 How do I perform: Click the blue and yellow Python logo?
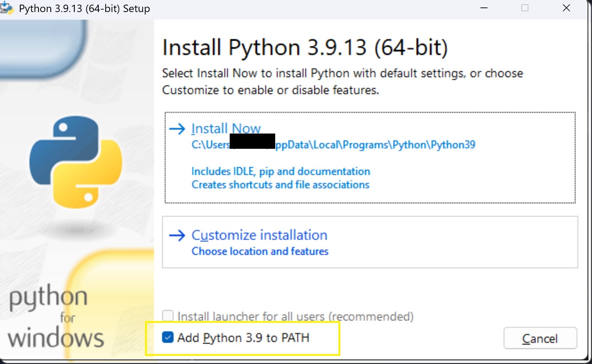[76, 162]
